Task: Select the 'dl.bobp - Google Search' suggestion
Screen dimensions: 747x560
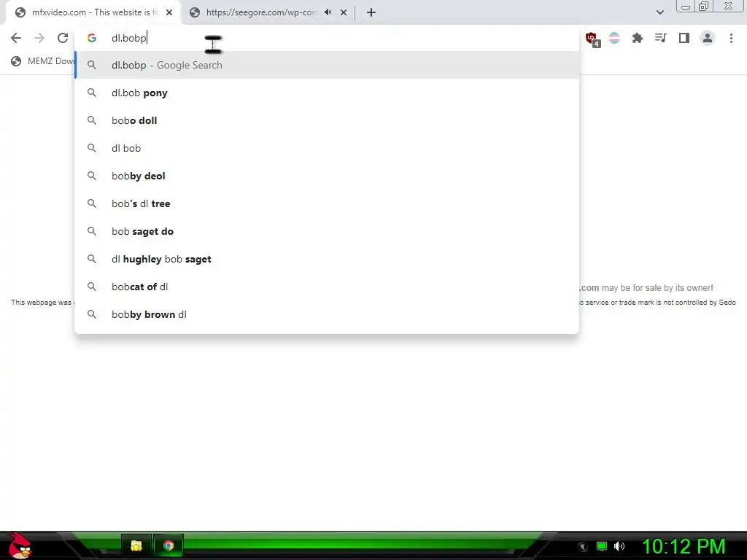Action: point(327,65)
